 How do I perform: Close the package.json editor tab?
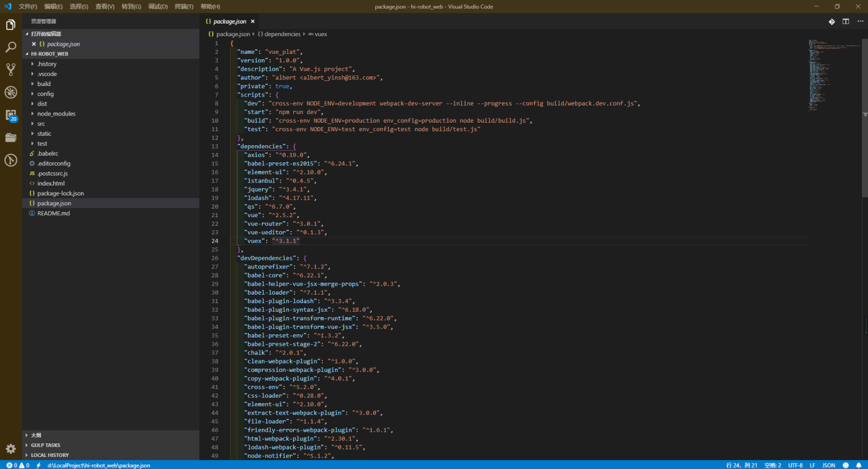tap(253, 22)
